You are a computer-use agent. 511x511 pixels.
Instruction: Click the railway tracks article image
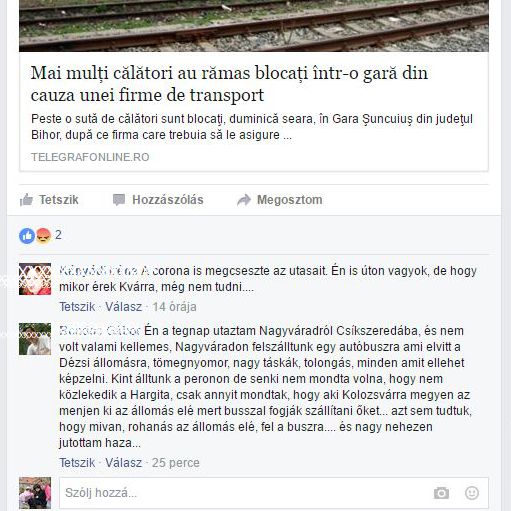pos(254,26)
